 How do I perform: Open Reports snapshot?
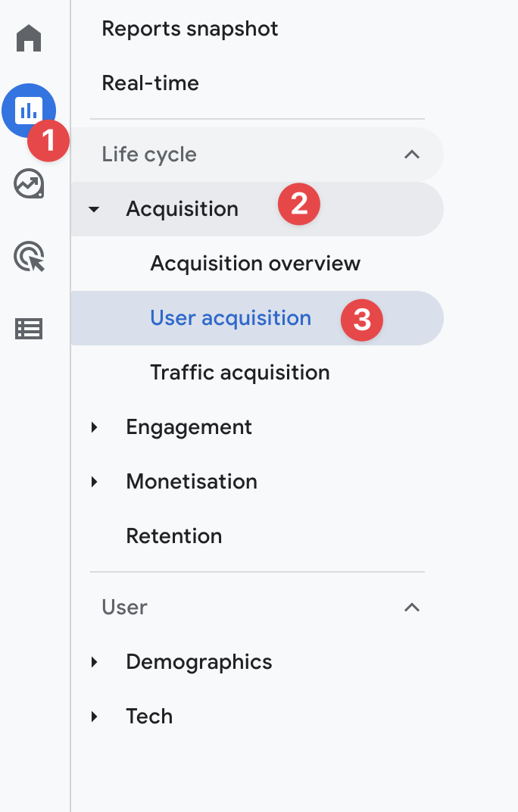[189, 29]
